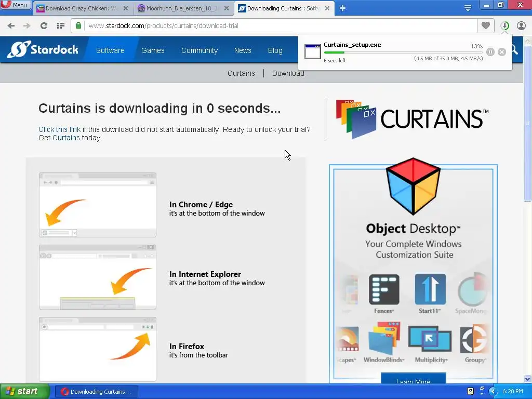Expand hidden tray icons arrow
Image resolution: width=532 pixels, height=399 pixels.
493,391
